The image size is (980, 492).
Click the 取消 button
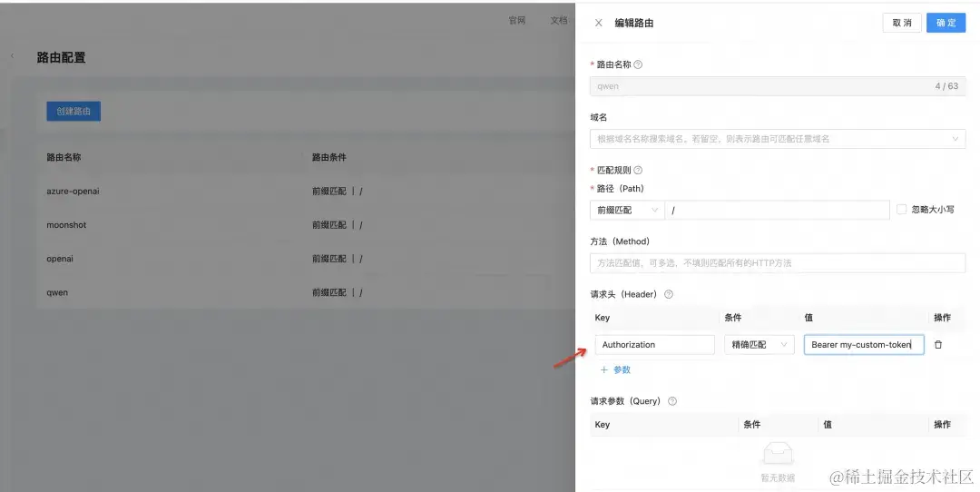click(x=902, y=23)
